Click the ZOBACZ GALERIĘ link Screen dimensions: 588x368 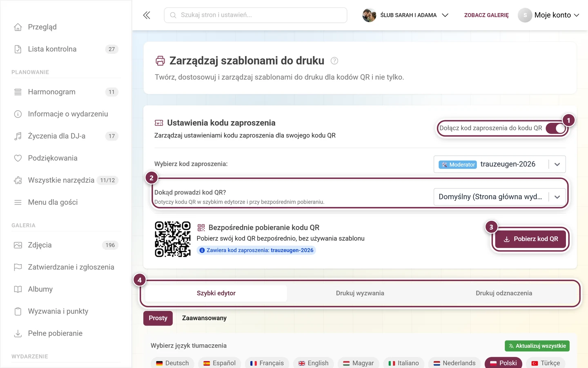pyautogui.click(x=486, y=15)
